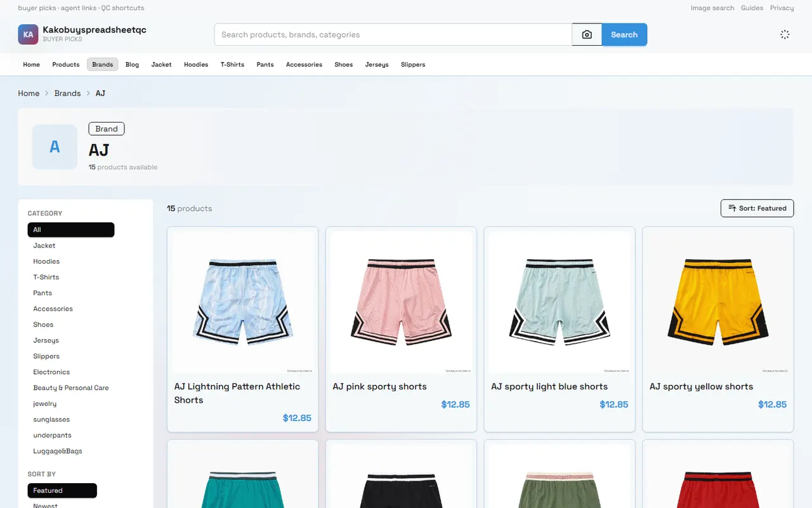Image resolution: width=812 pixels, height=508 pixels.
Task: Filter by T-Shirts category in sidebar
Action: (x=46, y=277)
